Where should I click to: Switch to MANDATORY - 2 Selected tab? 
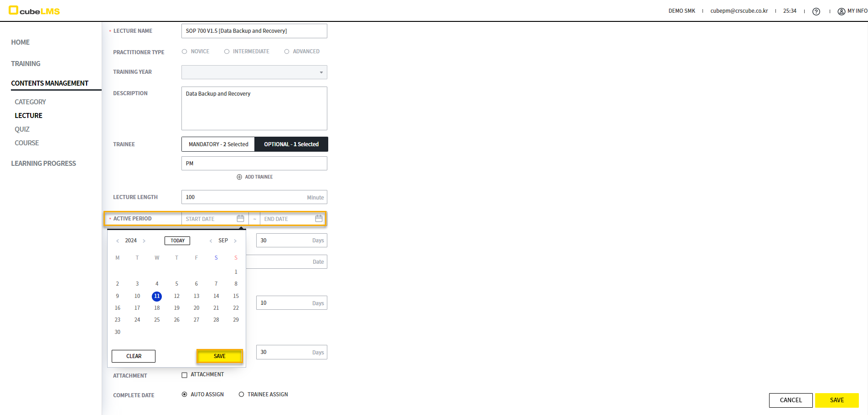coord(218,144)
